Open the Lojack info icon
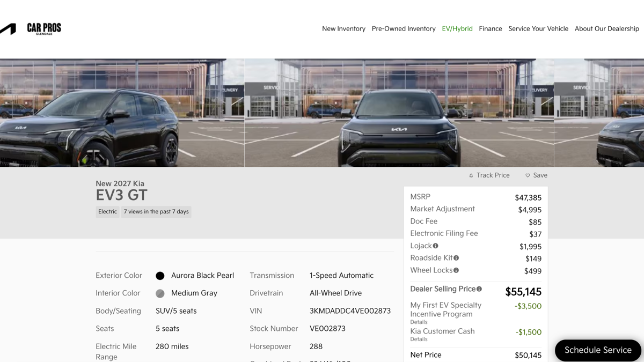Image resolution: width=644 pixels, height=362 pixels. pyautogui.click(x=435, y=246)
